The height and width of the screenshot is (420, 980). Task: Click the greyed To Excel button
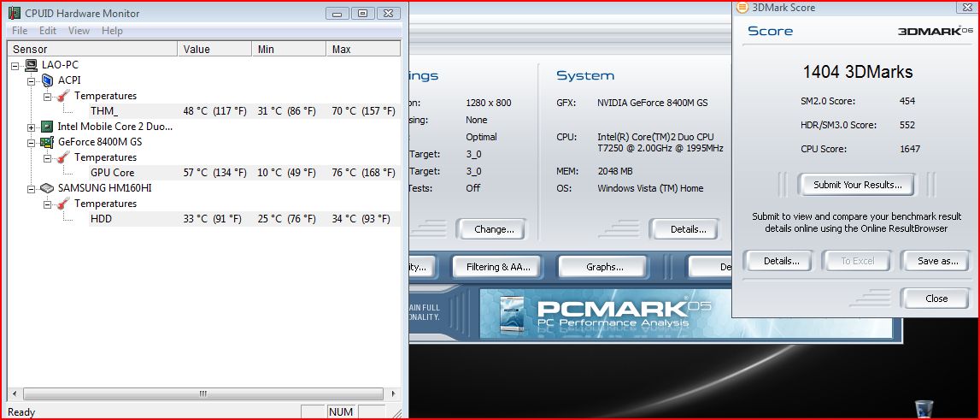[857, 261]
